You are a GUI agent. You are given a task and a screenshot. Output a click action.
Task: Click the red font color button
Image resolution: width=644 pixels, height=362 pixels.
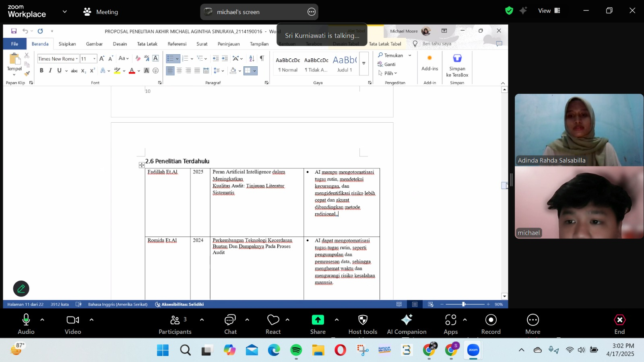point(132,70)
